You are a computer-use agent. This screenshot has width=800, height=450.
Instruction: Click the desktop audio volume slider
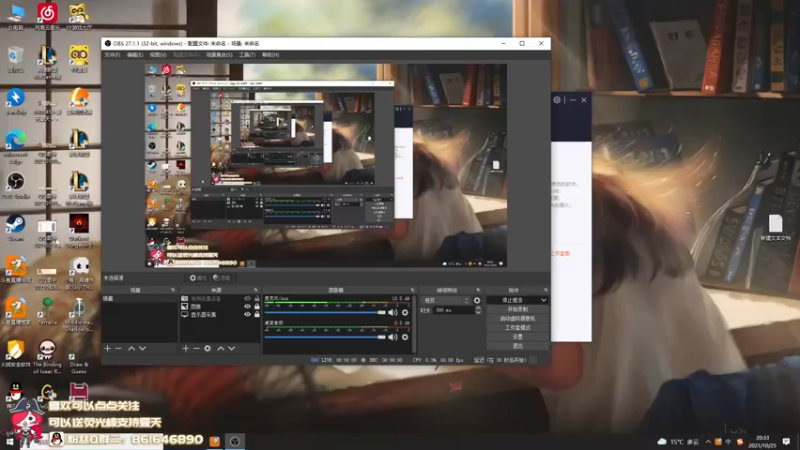(325, 337)
